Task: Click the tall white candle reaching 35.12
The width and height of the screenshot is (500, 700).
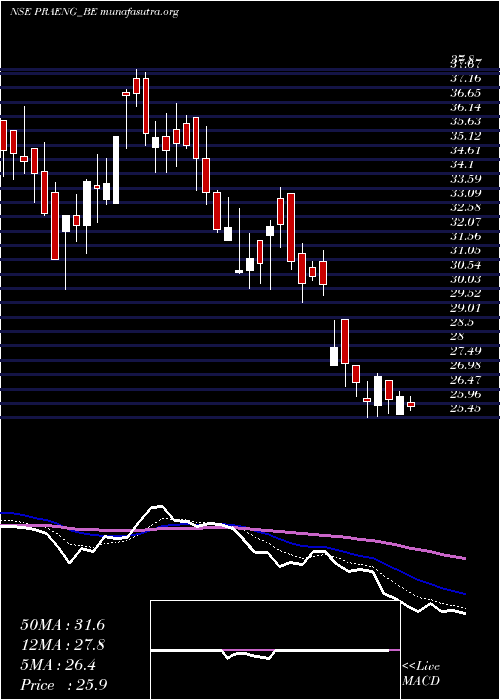Action: (x=116, y=170)
